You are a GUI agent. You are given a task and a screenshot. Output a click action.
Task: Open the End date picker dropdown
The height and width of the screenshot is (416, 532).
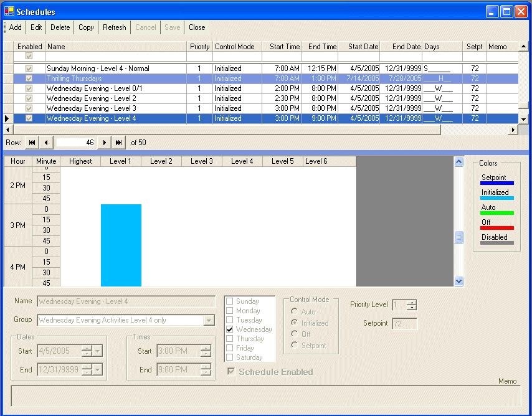point(98,369)
